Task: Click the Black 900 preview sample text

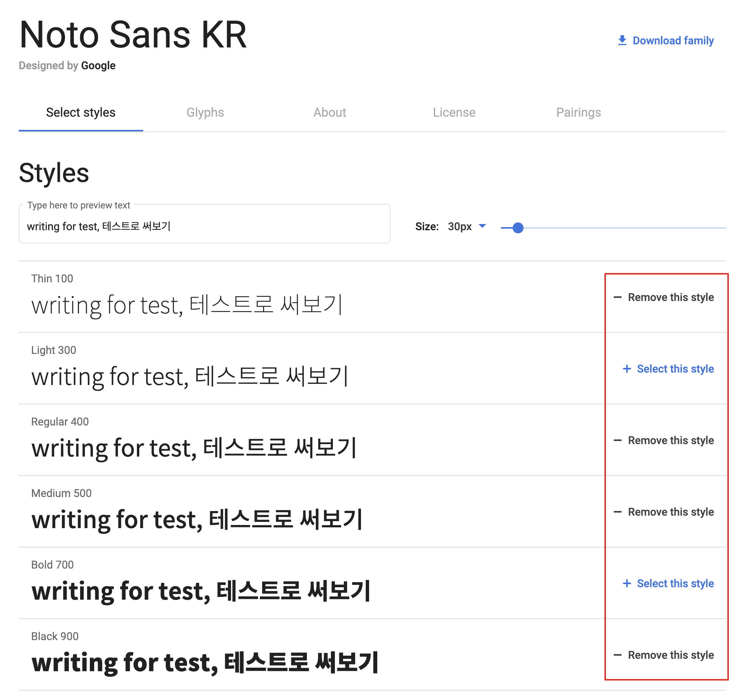Action: [x=205, y=663]
